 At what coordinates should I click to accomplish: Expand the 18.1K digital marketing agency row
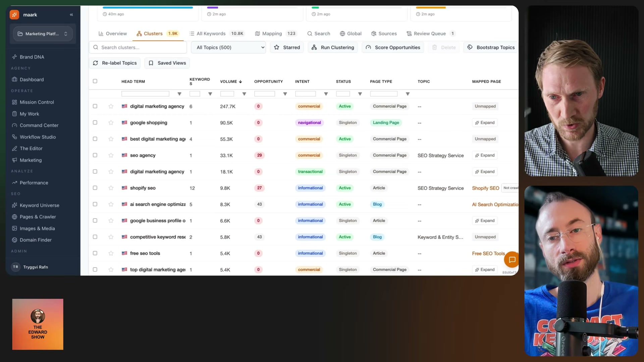485,172
